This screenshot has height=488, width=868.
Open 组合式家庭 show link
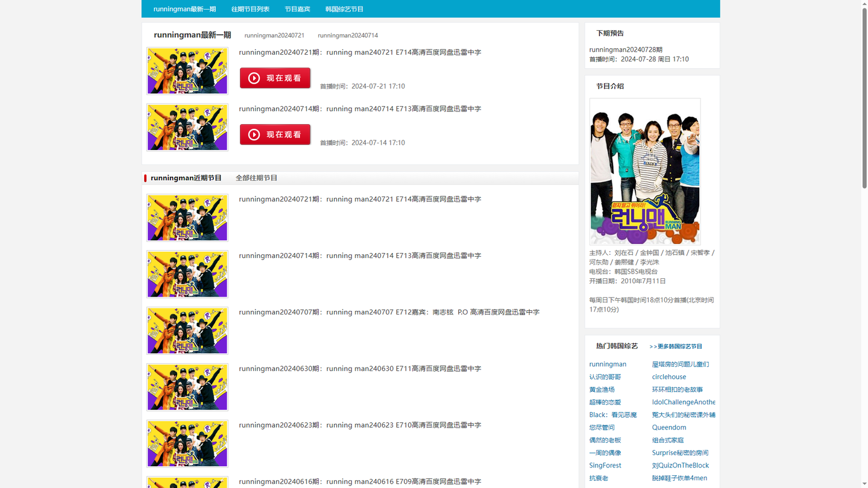pyautogui.click(x=668, y=440)
